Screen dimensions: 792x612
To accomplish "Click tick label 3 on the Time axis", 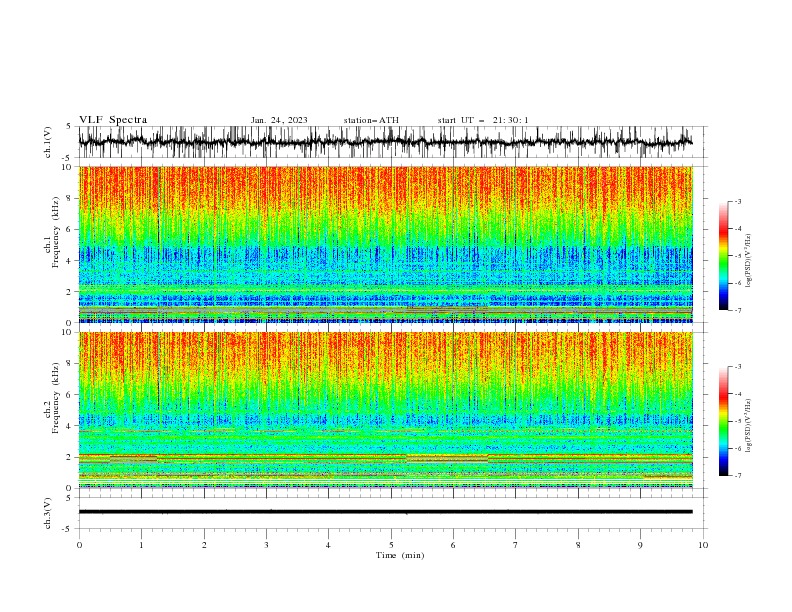I will pos(266,545).
